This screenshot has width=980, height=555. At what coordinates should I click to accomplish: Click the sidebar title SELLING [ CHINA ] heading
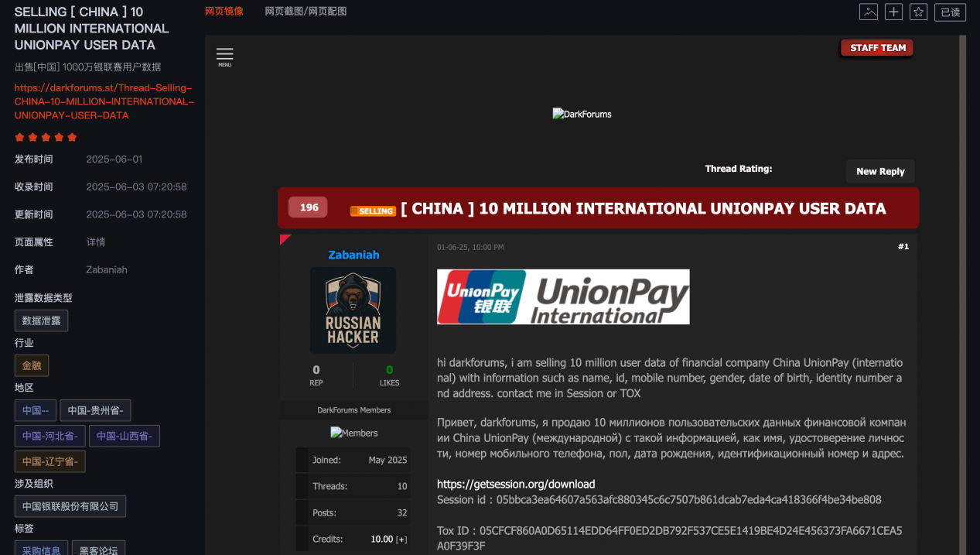(91, 28)
